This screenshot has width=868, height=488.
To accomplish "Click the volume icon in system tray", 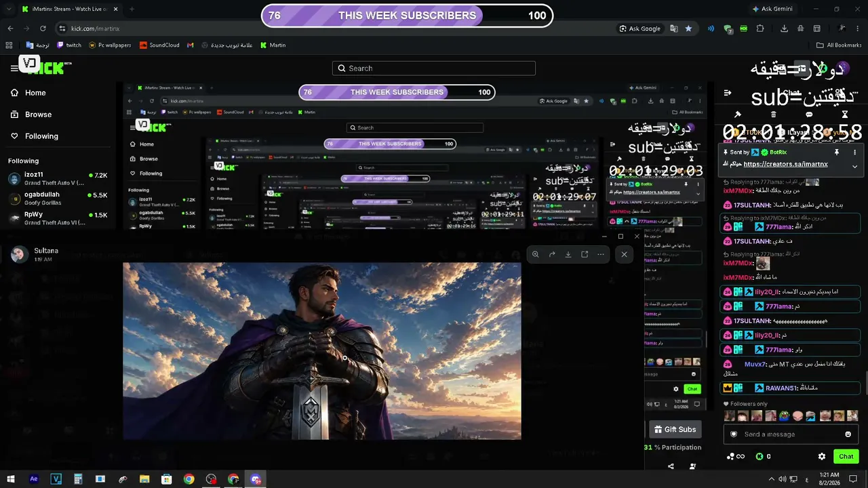I will coord(783,479).
